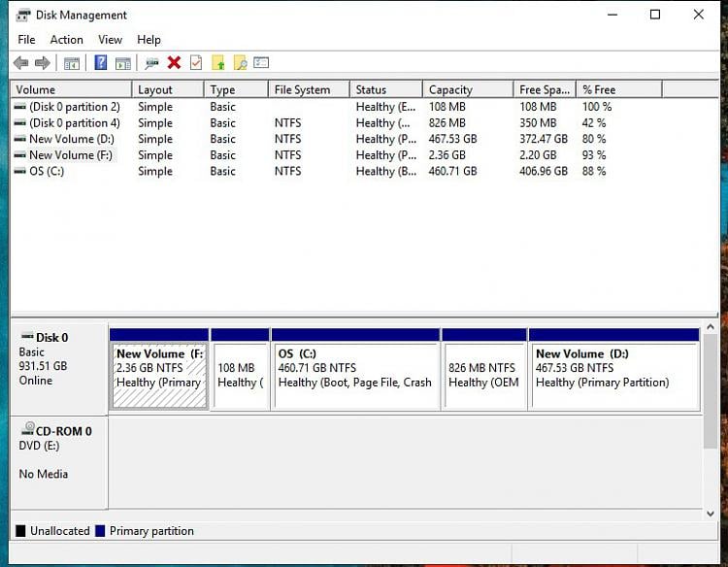Sort by the Type column header
Image resolution: width=728 pixels, height=567 pixels.
pyautogui.click(x=236, y=89)
